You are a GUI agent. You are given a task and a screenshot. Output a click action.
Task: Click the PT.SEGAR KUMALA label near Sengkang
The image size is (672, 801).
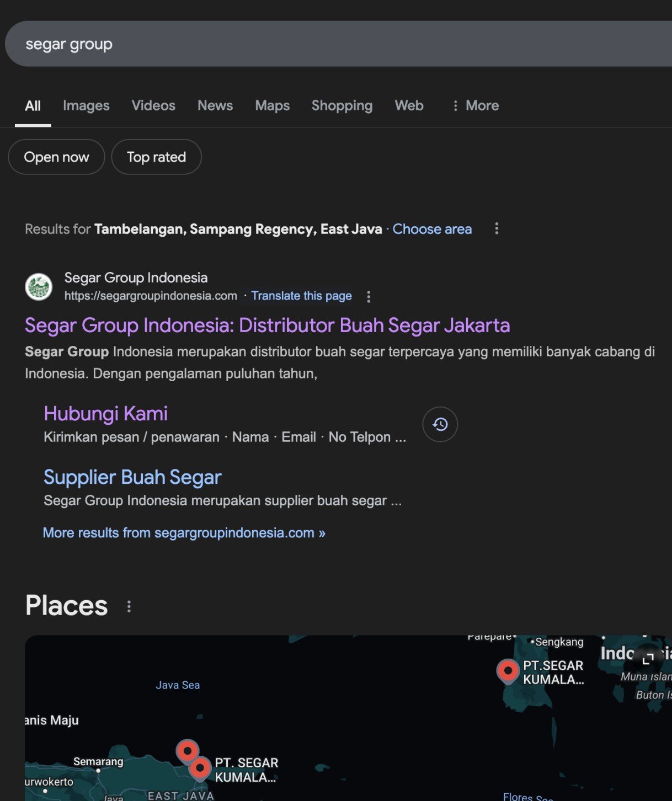[553, 672]
